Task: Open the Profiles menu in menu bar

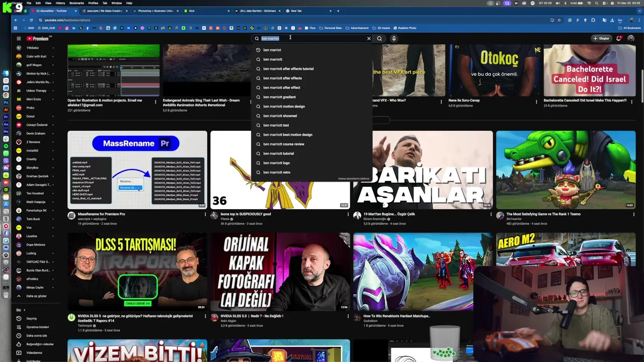Action: pyautogui.click(x=93, y=3)
